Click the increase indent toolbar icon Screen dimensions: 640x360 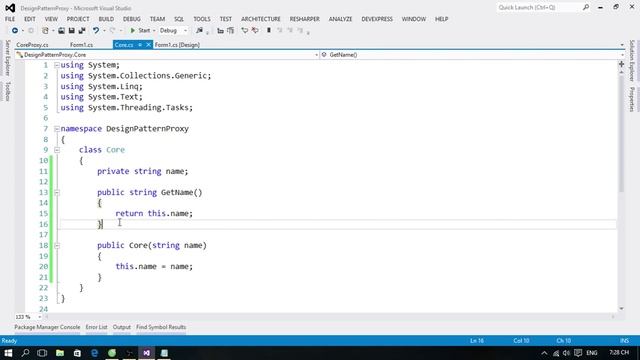(231, 31)
